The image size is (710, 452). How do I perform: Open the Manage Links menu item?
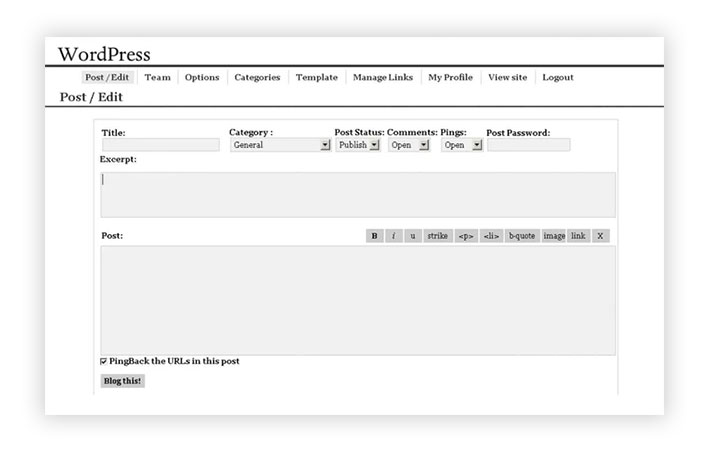coord(383,77)
